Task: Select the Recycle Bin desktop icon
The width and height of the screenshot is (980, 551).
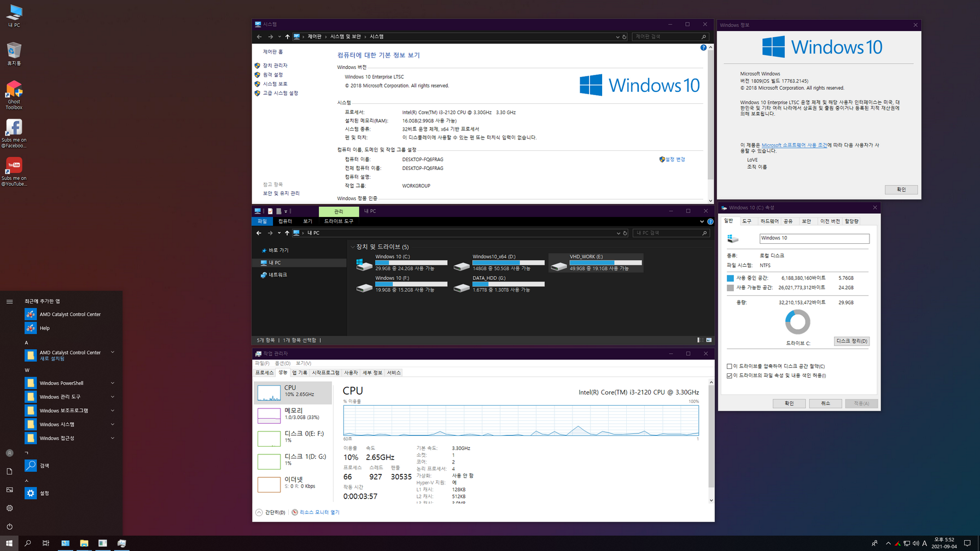Action: coord(14,54)
